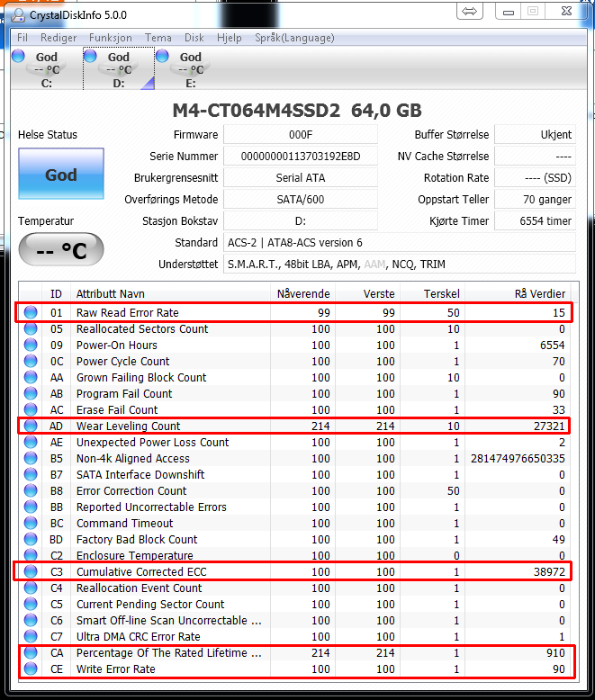The width and height of the screenshot is (595, 700).
Task: Click status icon for Power-On Hours
Action: pyautogui.click(x=31, y=345)
